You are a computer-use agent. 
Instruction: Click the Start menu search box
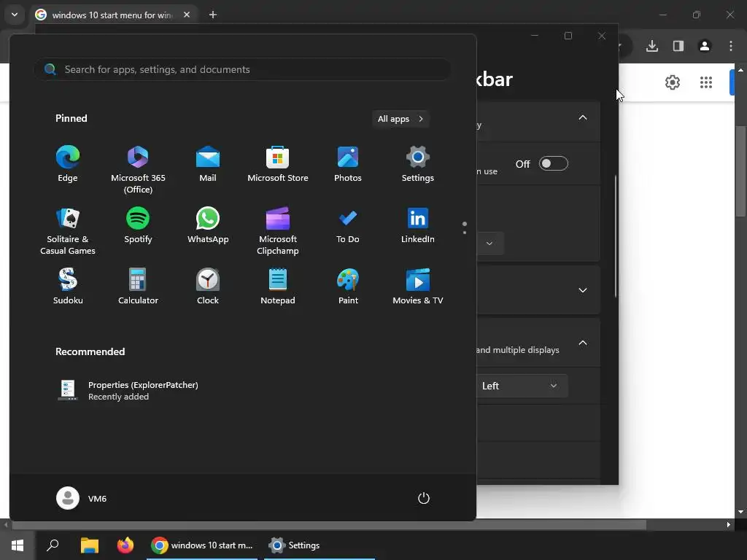tap(242, 69)
